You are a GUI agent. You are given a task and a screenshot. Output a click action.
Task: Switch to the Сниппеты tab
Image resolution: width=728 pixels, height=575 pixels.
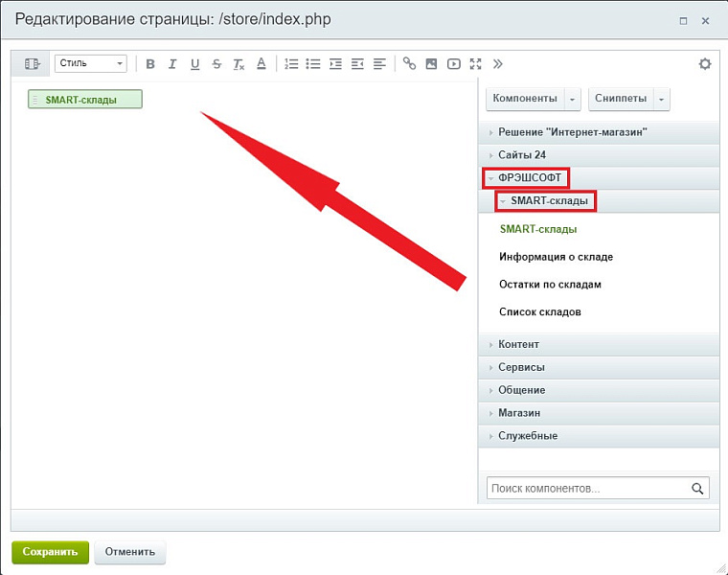(620, 99)
